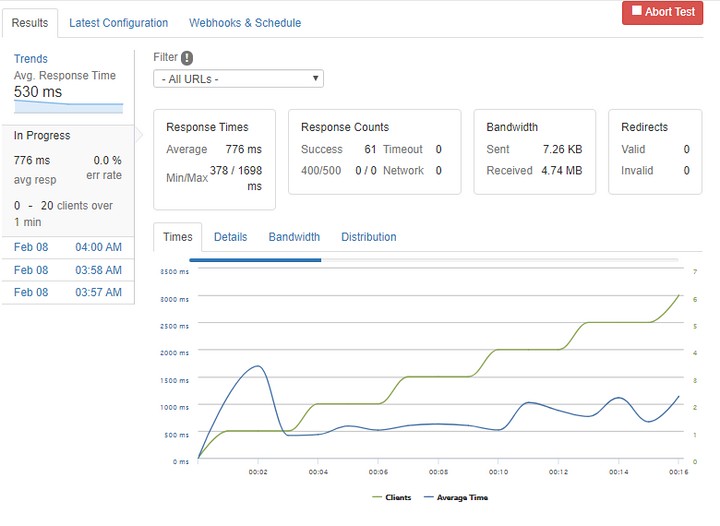Open the All URLs filter dropdown
The width and height of the screenshot is (720, 526).
238,79
